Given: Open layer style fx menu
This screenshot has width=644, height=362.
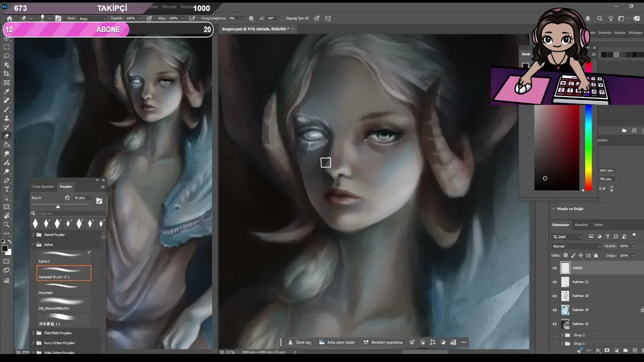Looking at the screenshot, I should tap(598, 350).
